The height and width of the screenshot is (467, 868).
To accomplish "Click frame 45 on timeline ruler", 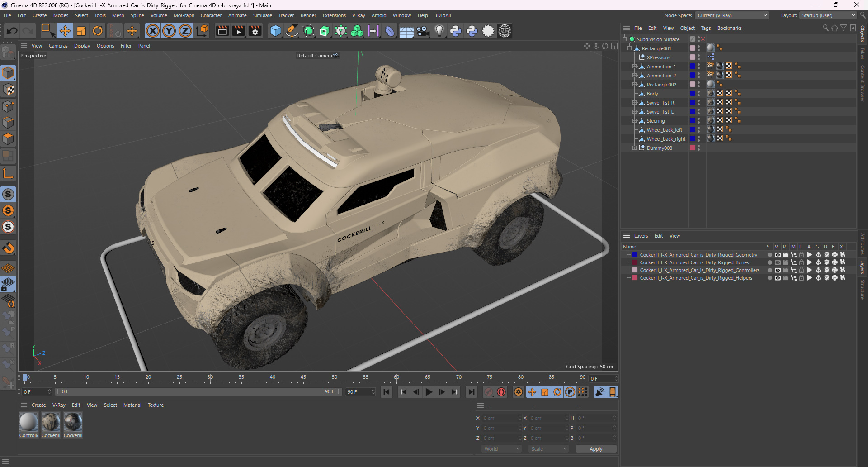I will click(x=303, y=377).
